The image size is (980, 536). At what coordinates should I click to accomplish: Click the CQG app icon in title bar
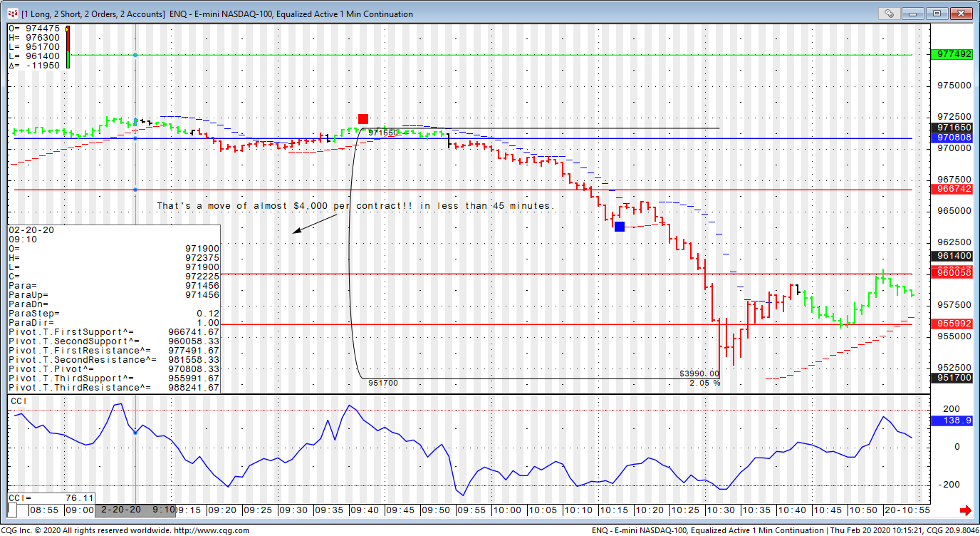pyautogui.click(x=12, y=14)
